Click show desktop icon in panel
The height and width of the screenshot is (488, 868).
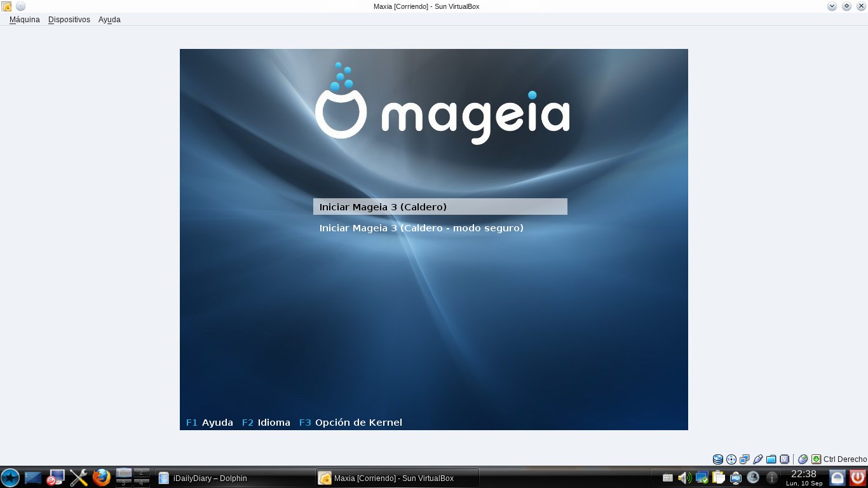click(x=33, y=478)
